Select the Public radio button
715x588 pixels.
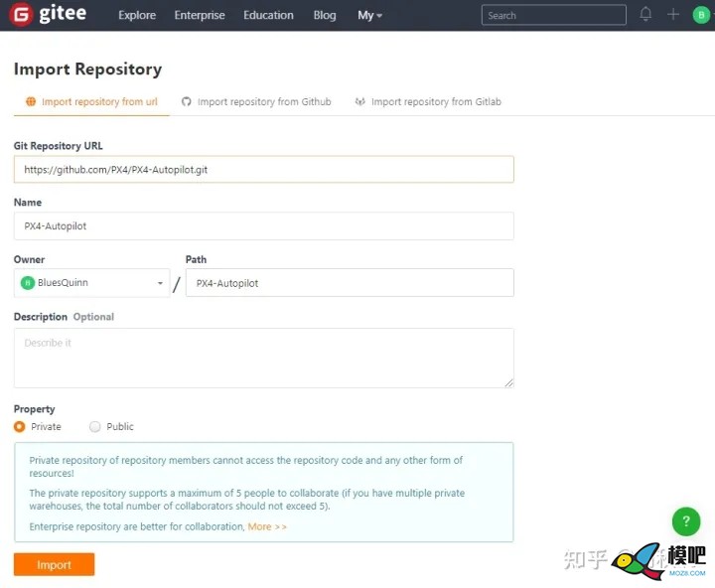coord(95,426)
